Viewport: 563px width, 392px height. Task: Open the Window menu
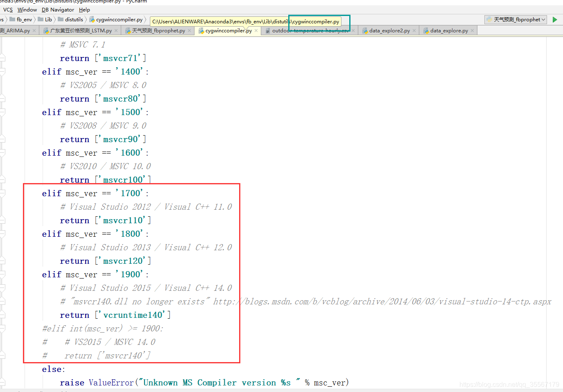[x=27, y=9]
